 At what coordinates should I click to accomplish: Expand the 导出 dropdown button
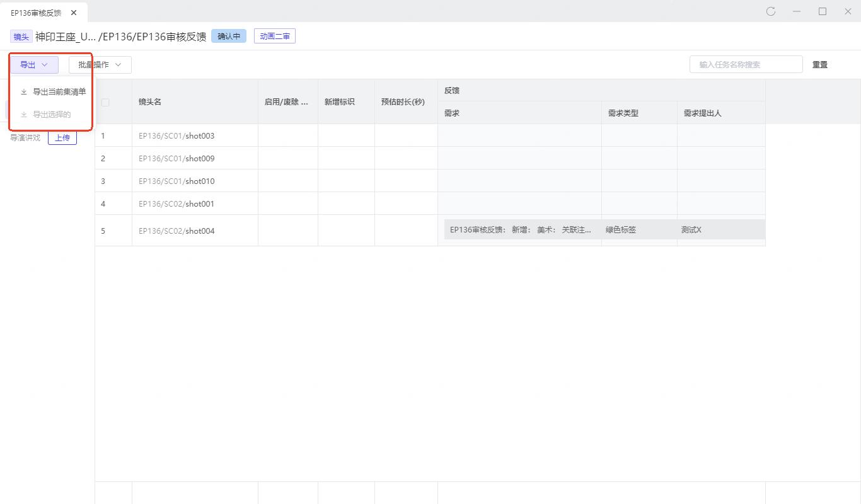click(34, 64)
